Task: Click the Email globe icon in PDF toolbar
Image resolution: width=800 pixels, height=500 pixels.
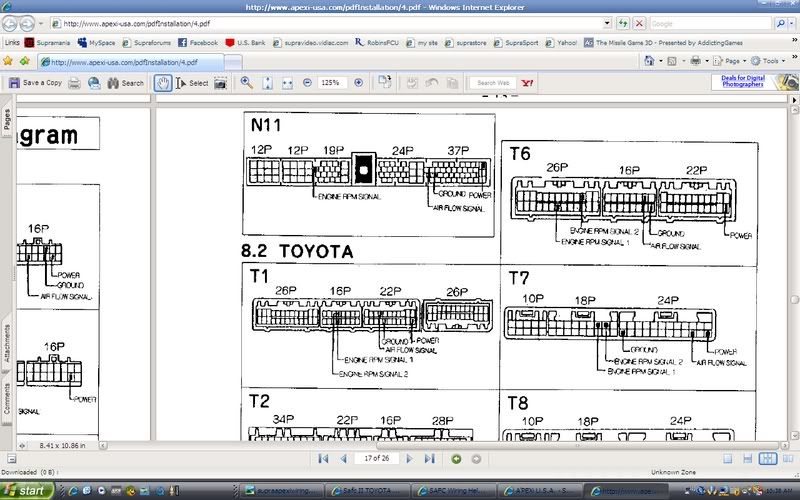Action: pyautogui.click(x=94, y=83)
